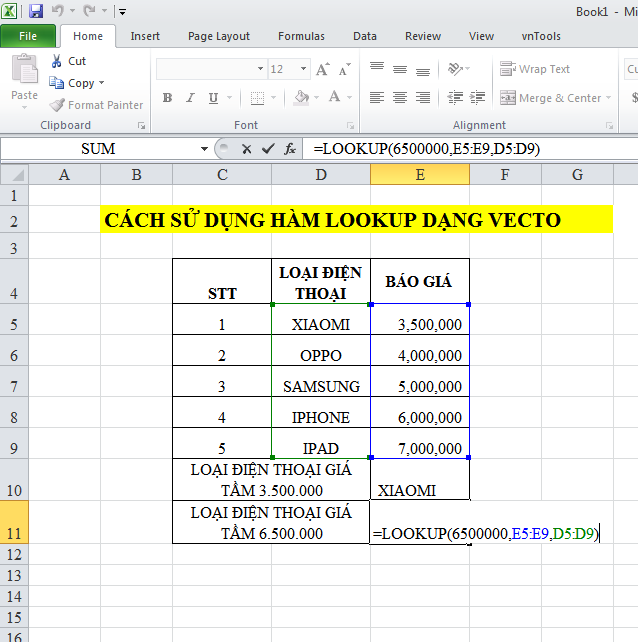
Task: Open the font name dropdown
Action: (260, 69)
